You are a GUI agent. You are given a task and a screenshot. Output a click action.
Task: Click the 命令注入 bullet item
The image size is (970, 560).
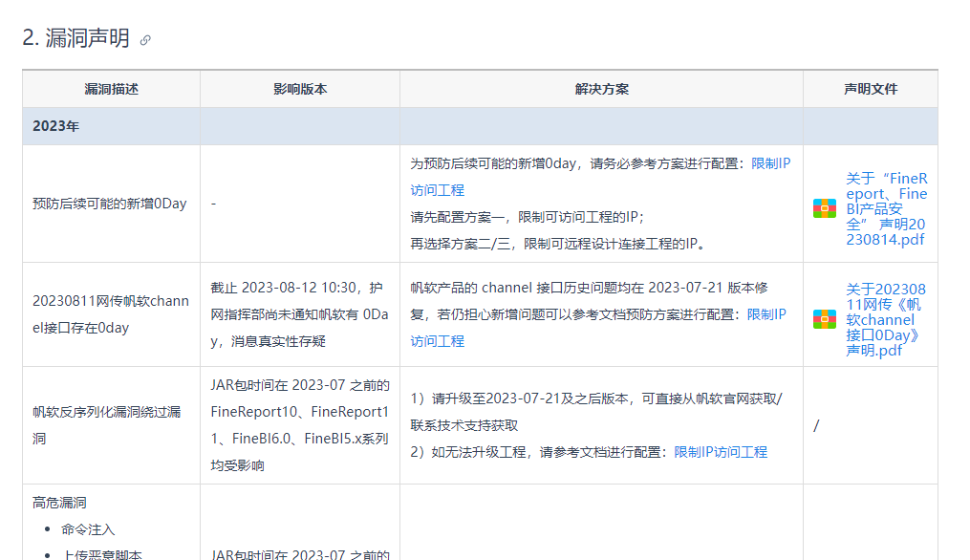[88, 529]
